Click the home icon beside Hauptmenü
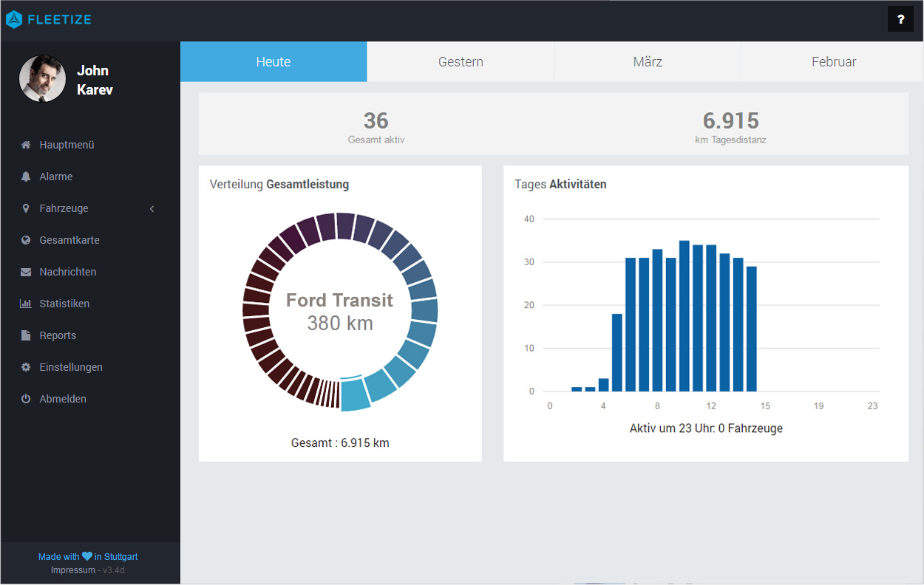The width and height of the screenshot is (924, 585). click(26, 145)
